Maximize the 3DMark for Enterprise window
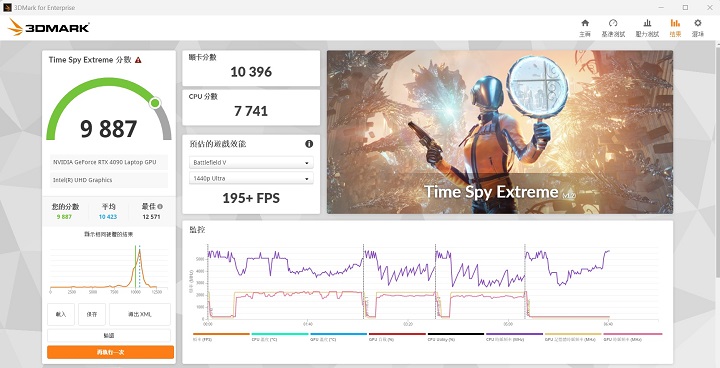This screenshot has width=720, height=368. pyautogui.click(x=685, y=7)
